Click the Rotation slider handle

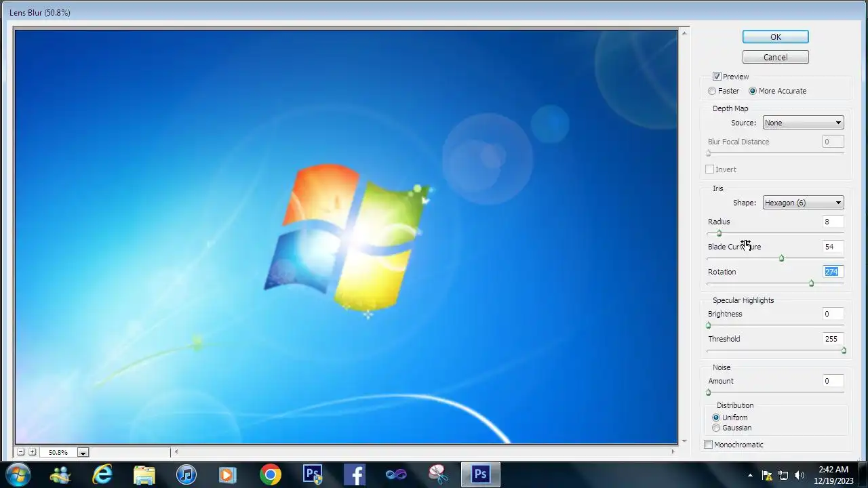[812, 283]
